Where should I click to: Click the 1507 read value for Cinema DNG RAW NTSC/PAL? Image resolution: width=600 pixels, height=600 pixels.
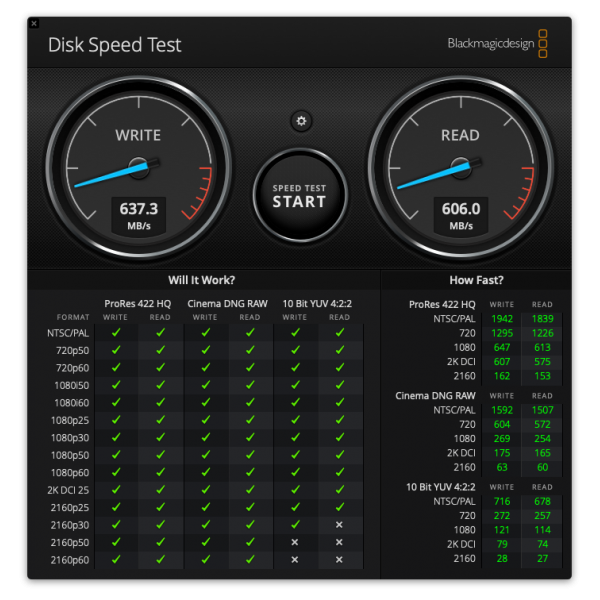(x=542, y=408)
